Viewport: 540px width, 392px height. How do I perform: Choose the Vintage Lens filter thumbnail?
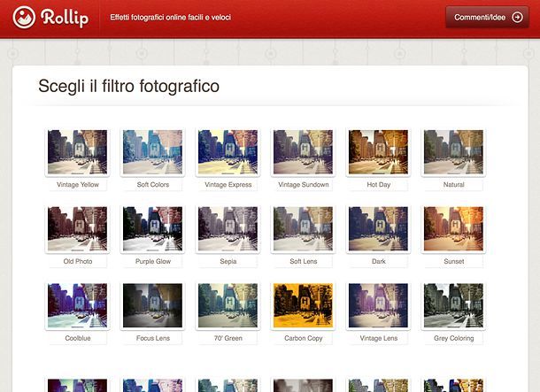pyautogui.click(x=378, y=305)
